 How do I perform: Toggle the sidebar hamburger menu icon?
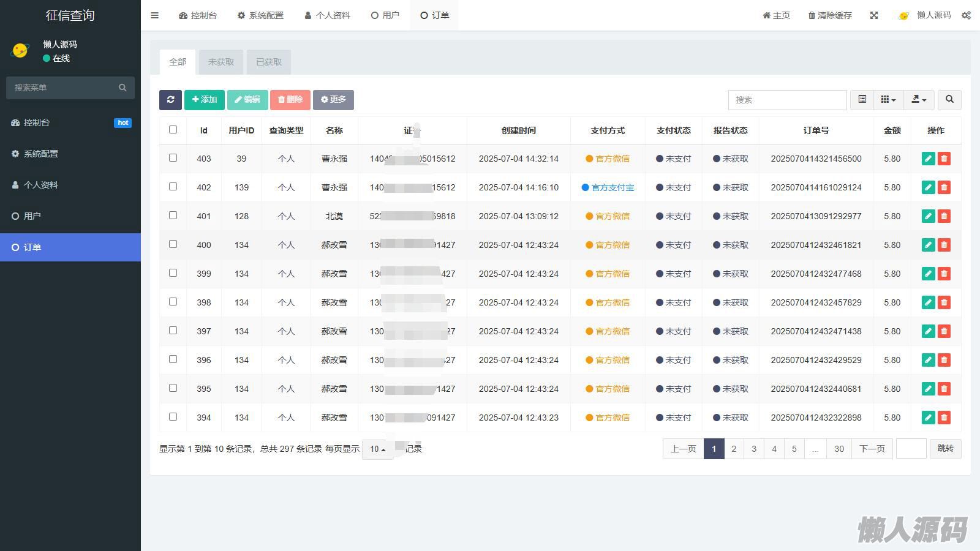(x=155, y=15)
